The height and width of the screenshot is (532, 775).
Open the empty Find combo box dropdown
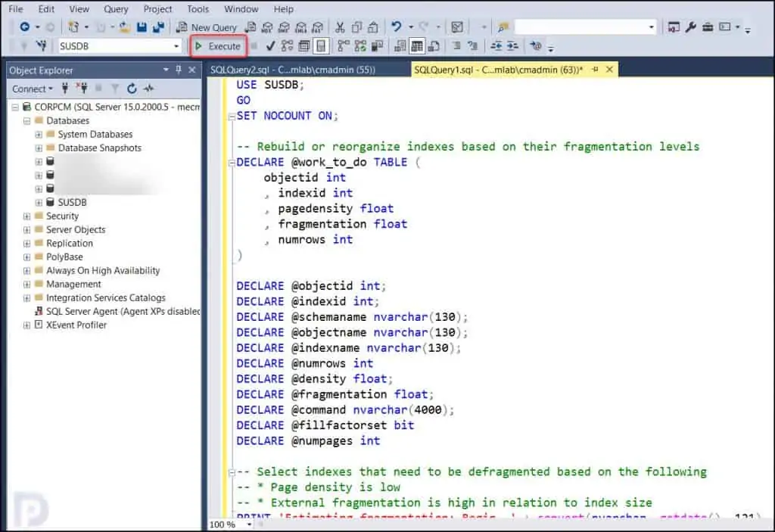[652, 27]
